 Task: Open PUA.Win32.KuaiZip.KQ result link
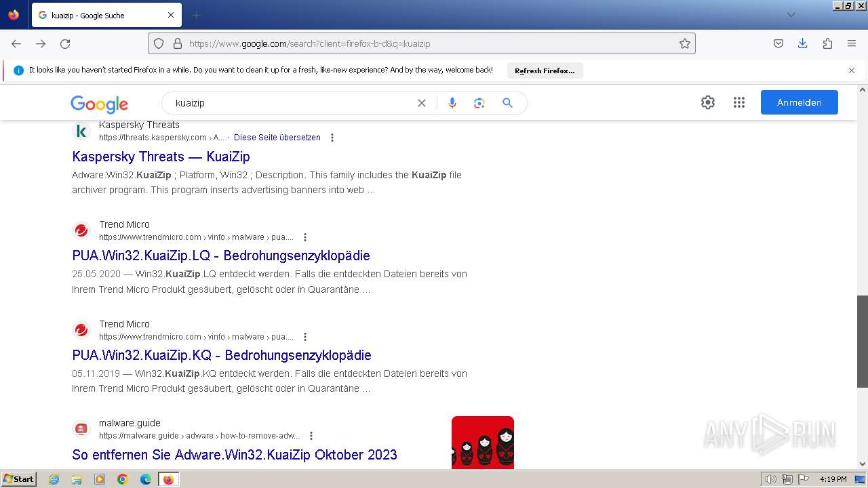point(222,355)
